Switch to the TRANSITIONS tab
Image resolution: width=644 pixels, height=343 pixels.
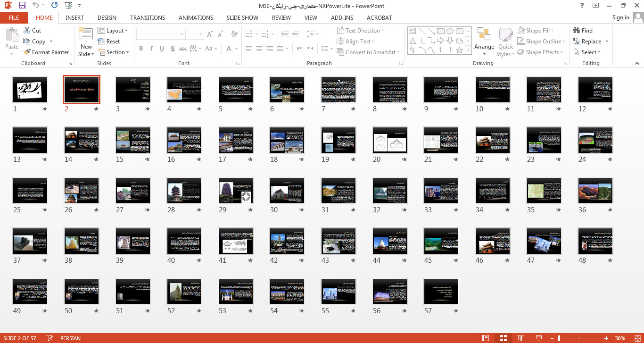[x=148, y=17]
